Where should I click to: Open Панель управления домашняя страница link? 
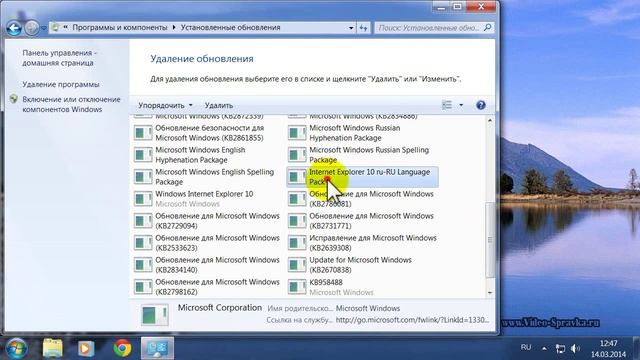pyautogui.click(x=60, y=58)
